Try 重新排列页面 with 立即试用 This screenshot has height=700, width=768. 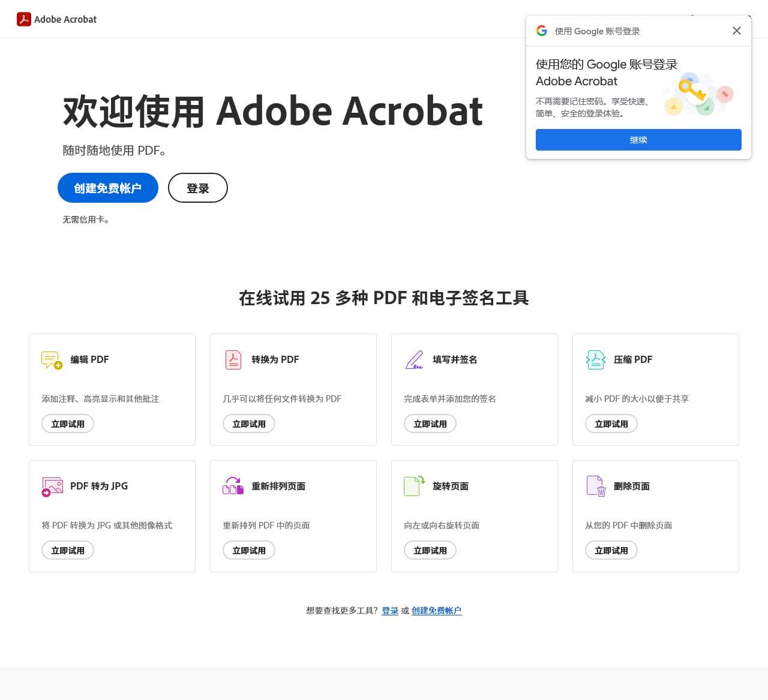coord(249,550)
